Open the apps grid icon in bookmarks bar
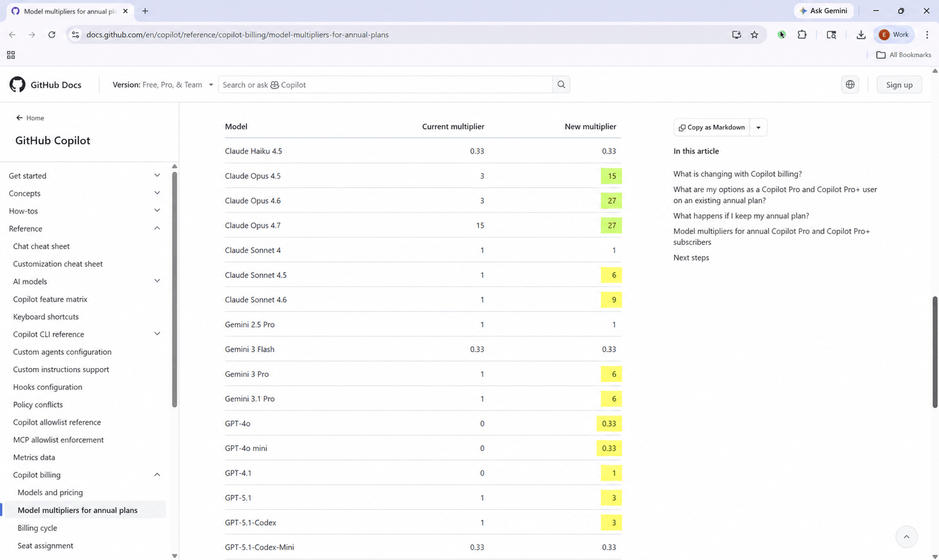This screenshot has height=560, width=939. tap(10, 55)
